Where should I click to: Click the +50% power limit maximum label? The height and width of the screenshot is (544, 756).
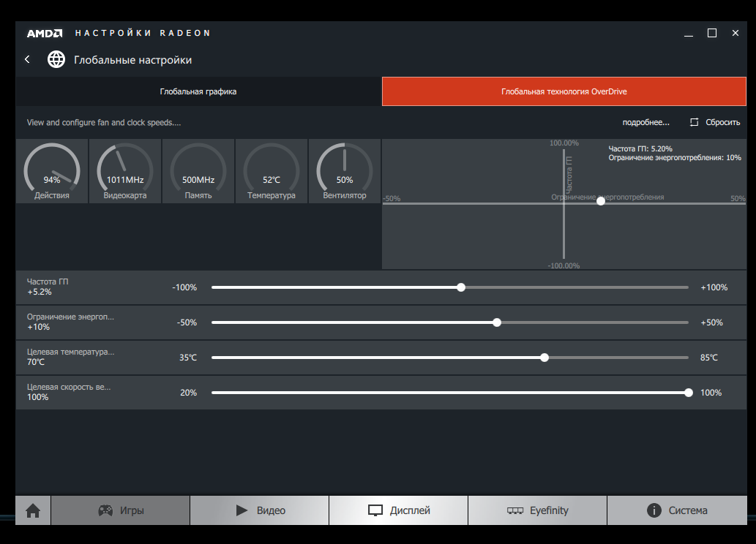[x=711, y=323]
